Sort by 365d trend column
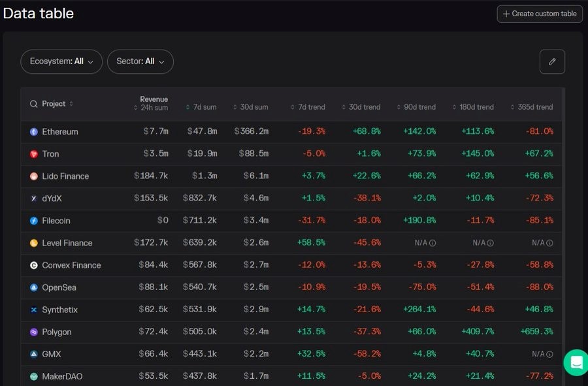Screen dimensions: 588x386 [x=531, y=107]
